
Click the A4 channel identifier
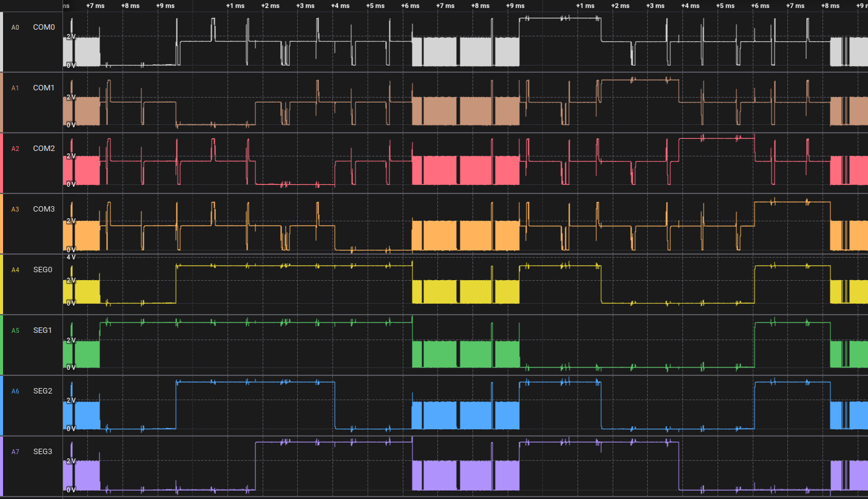(x=15, y=270)
